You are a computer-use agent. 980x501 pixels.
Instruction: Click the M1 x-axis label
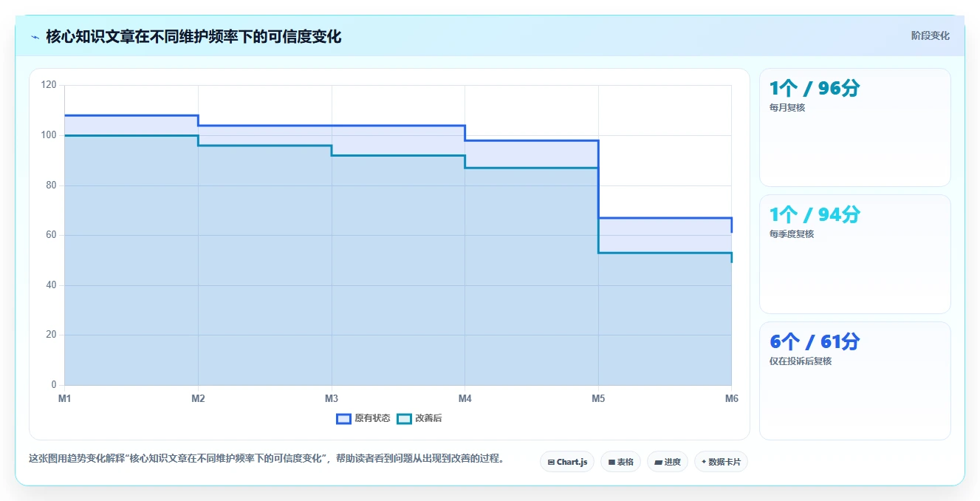click(x=64, y=398)
